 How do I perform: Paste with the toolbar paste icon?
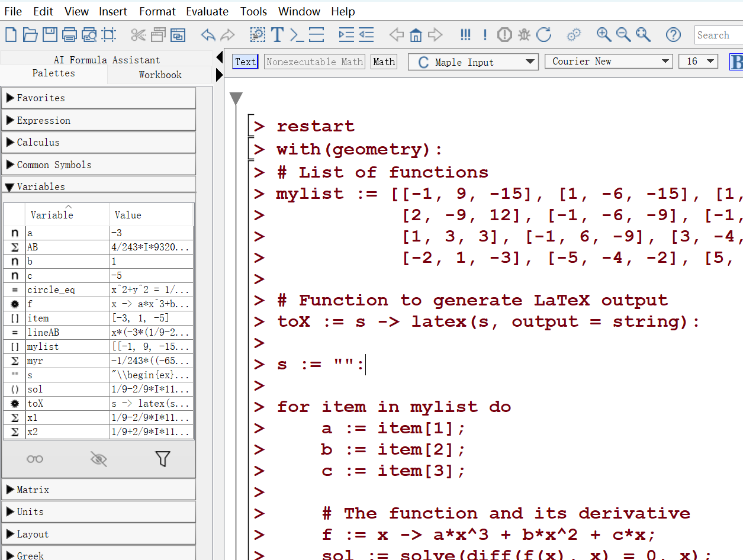[178, 35]
